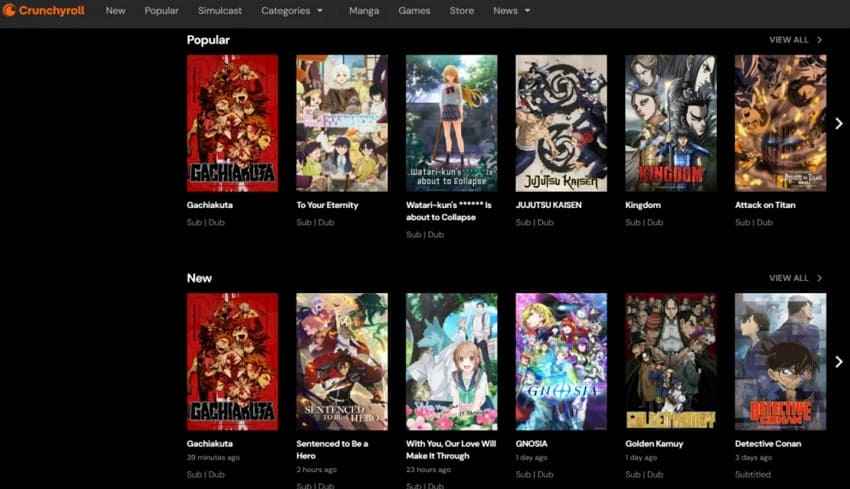Open the Golden Kamuy poster
The width and height of the screenshot is (850, 489).
pyautogui.click(x=671, y=362)
